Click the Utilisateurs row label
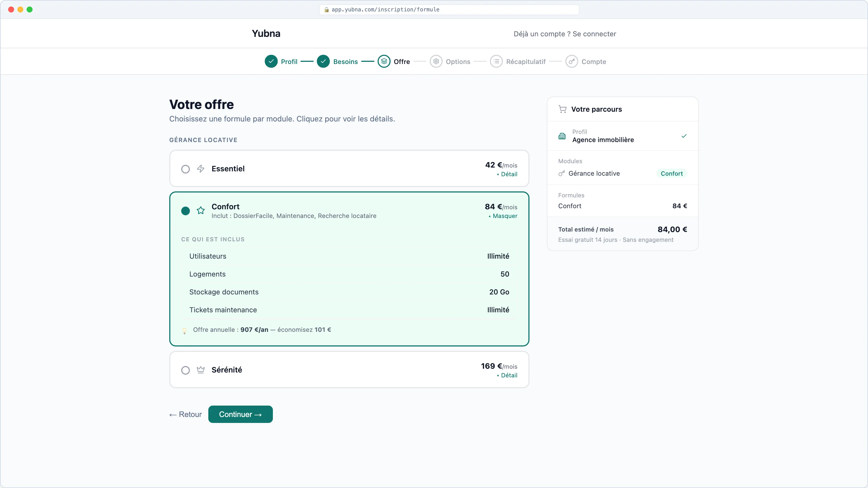This screenshot has width=868, height=488. (208, 256)
